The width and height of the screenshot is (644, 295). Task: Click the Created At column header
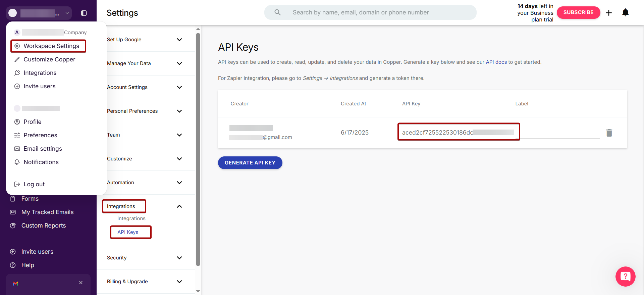(354, 104)
